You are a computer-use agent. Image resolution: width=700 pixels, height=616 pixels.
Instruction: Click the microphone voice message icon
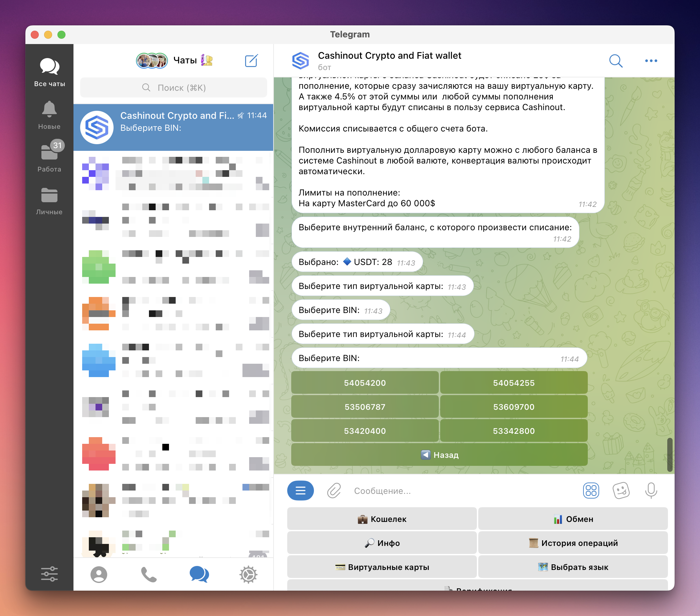[x=651, y=491]
